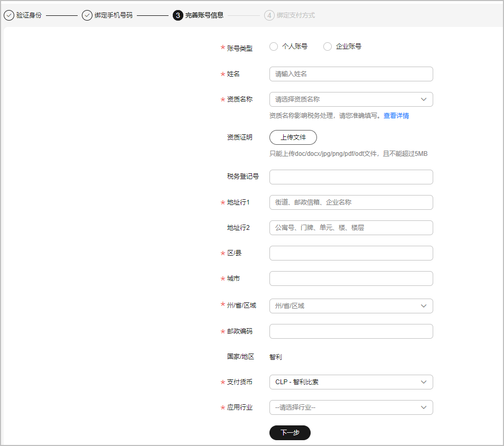Open the 州/省/区域 dropdown

click(x=351, y=306)
